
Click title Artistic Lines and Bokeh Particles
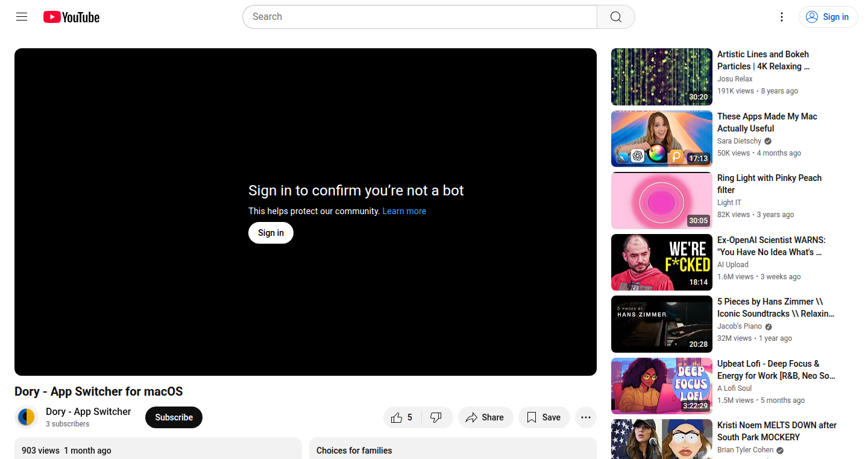(764, 60)
